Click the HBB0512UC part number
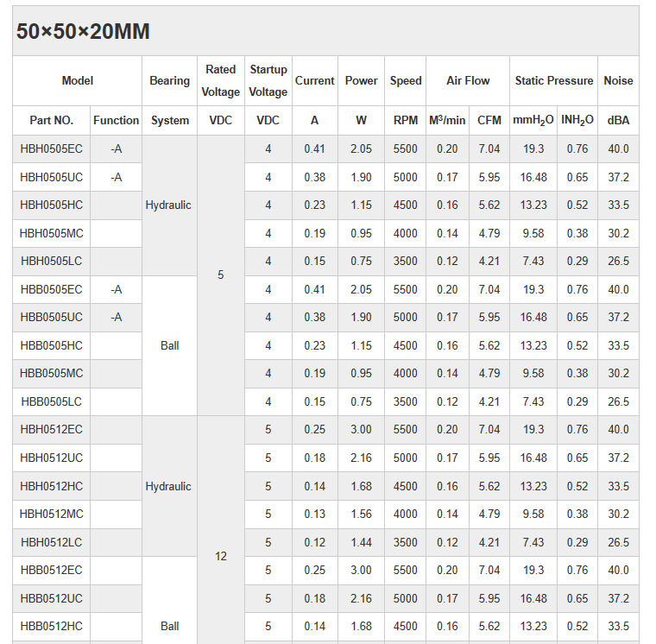The width and height of the screenshot is (656, 644). pyautogui.click(x=52, y=598)
